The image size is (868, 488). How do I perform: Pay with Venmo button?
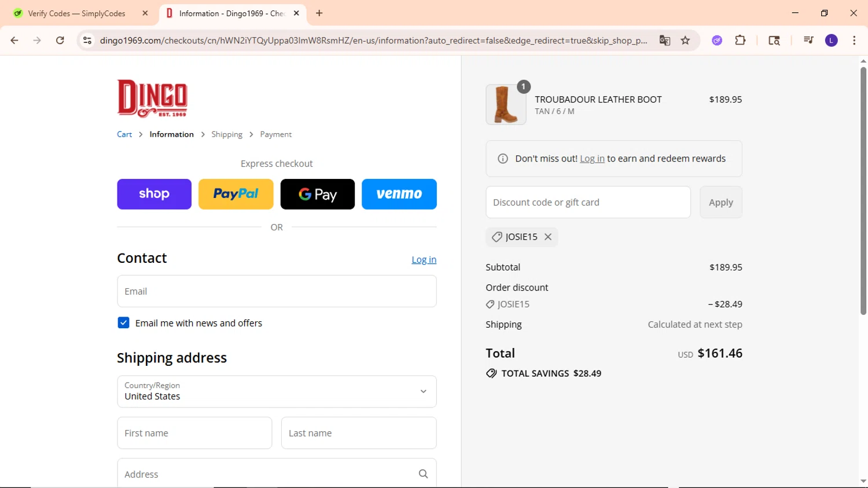coord(399,194)
